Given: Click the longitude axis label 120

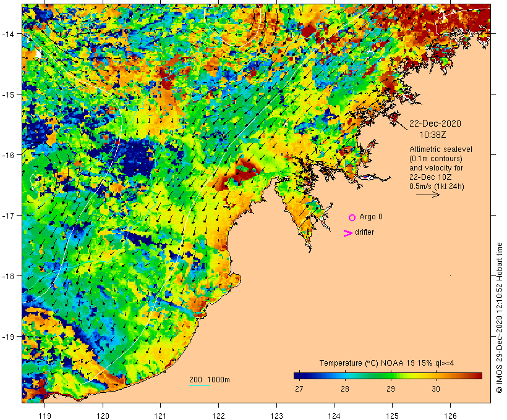Looking at the screenshot, I should (x=103, y=416).
